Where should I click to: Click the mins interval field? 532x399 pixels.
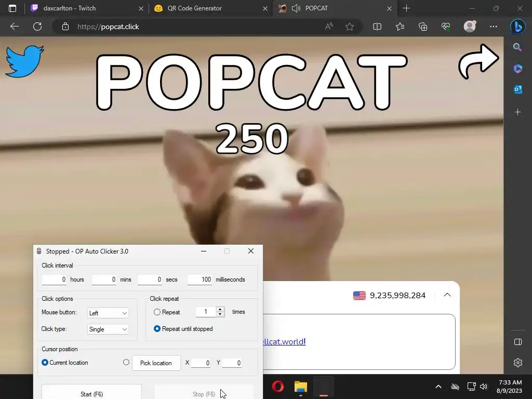click(104, 280)
